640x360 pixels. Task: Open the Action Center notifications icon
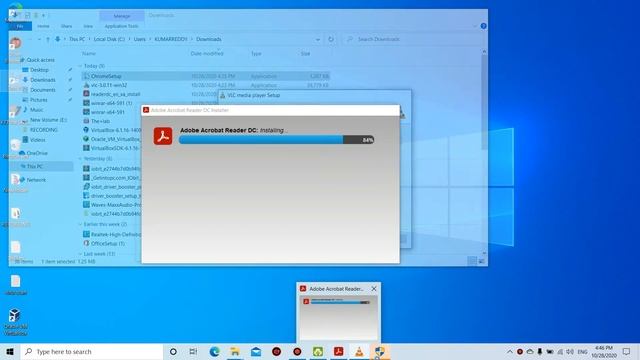[x=626, y=351]
